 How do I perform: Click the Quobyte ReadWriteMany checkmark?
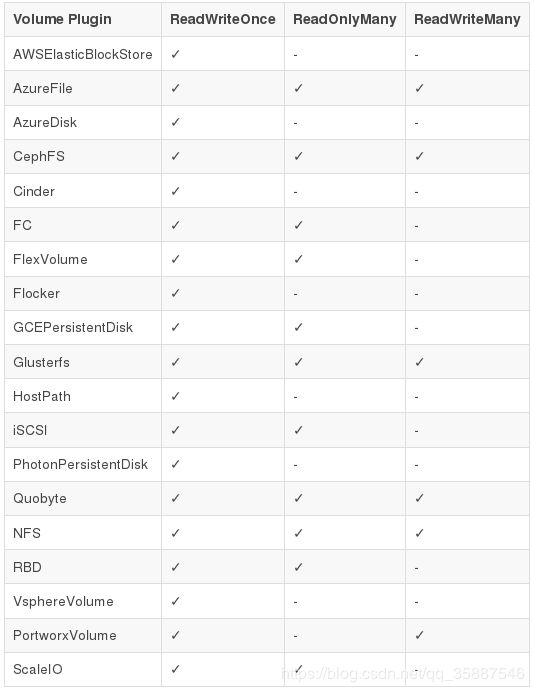pos(419,498)
